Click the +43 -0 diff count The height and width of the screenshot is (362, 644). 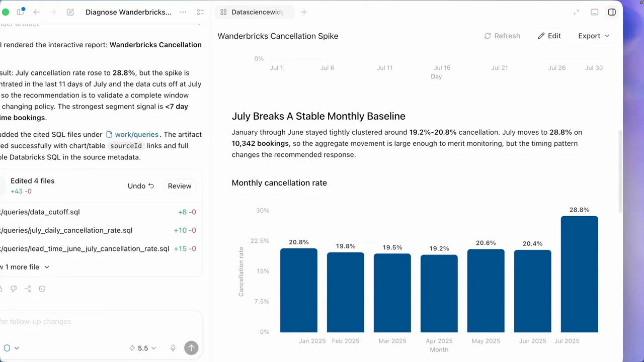tap(21, 192)
